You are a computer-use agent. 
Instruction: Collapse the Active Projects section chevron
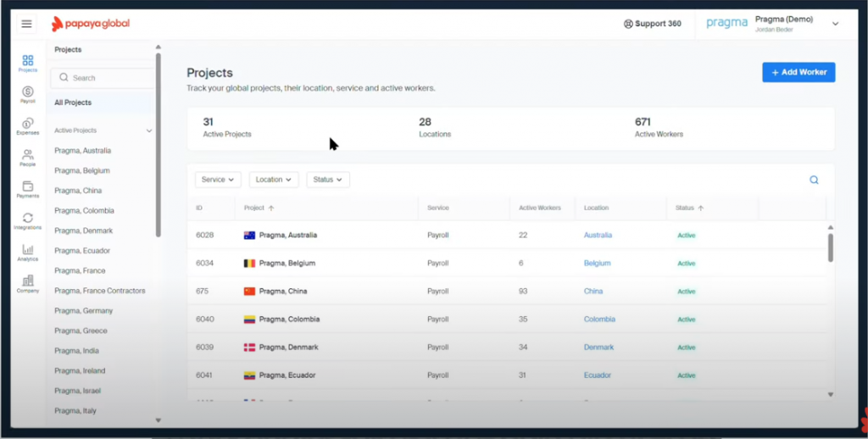(149, 131)
